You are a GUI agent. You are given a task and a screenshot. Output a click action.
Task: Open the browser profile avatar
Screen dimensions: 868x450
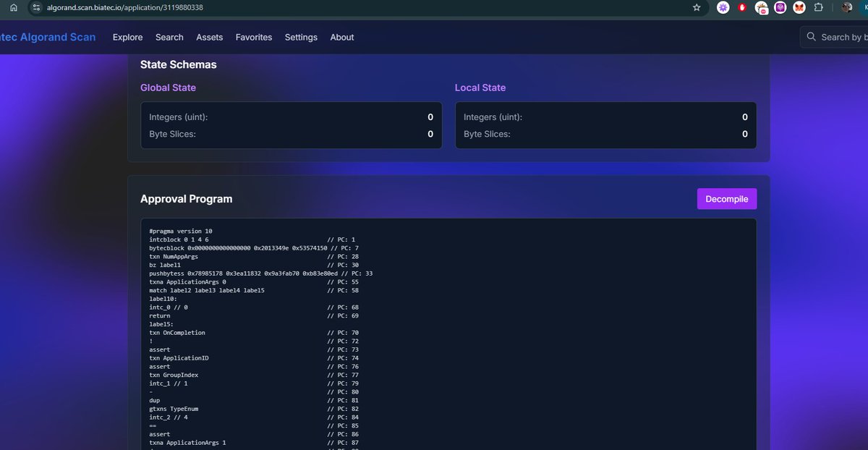(846, 7)
